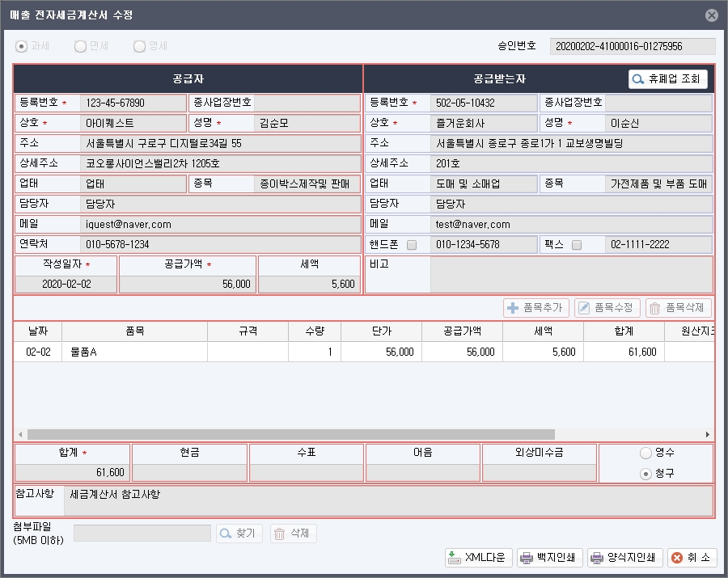728x578 pixels.
Task: Click the 품목 column header
Action: coord(134,331)
